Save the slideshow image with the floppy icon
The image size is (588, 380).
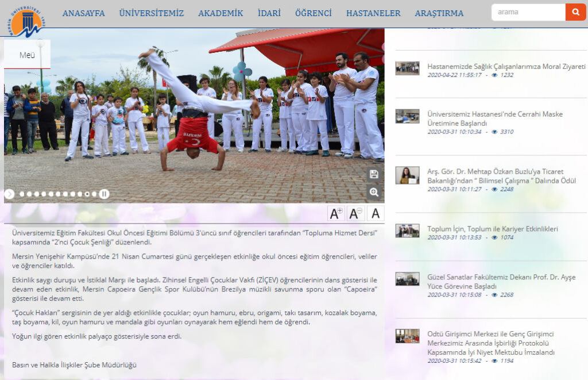[x=374, y=174]
